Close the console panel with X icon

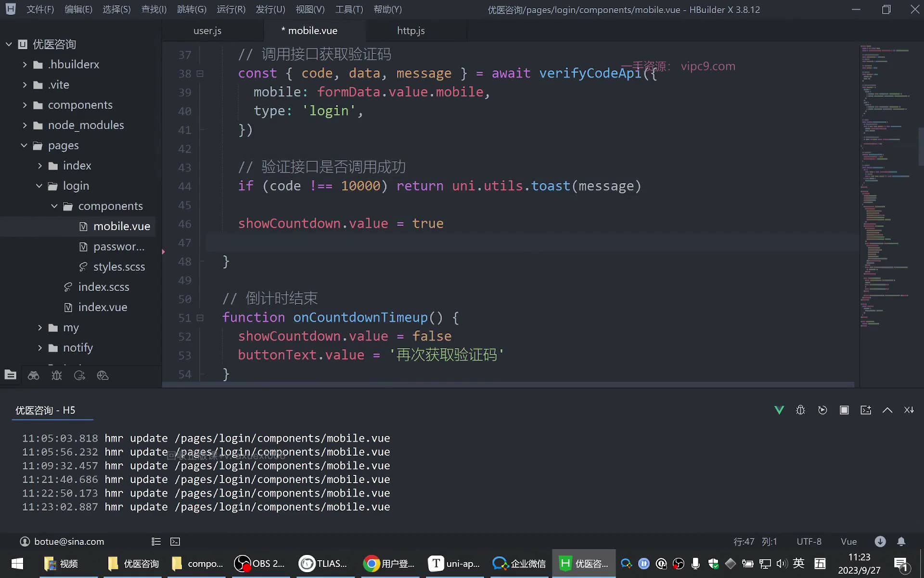coord(909,410)
